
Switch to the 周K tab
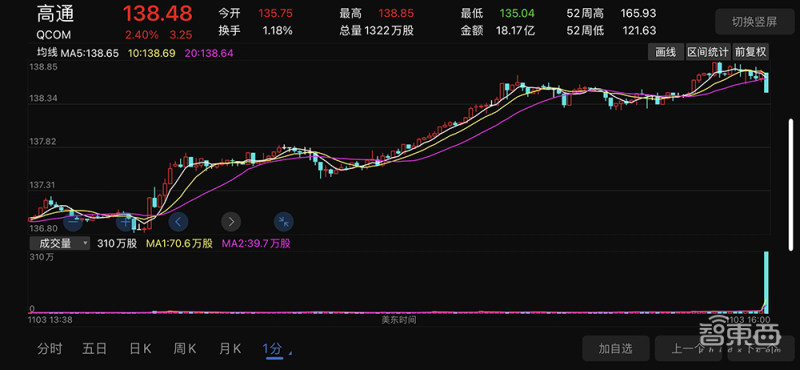click(x=185, y=349)
